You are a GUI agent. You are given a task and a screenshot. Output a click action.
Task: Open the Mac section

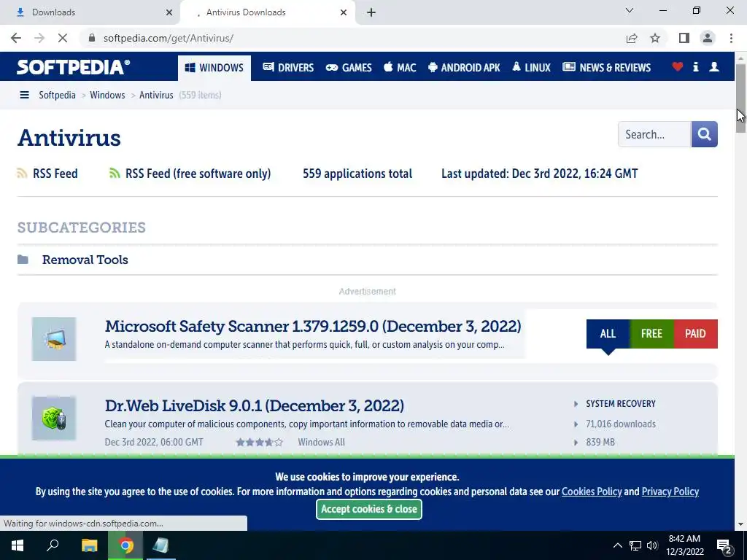pyautogui.click(x=400, y=68)
